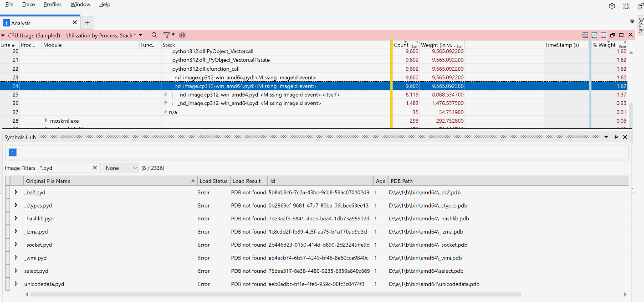The width and height of the screenshot is (644, 302).
Task: Expand the unicodedata.pyd row
Action: pyautogui.click(x=16, y=284)
